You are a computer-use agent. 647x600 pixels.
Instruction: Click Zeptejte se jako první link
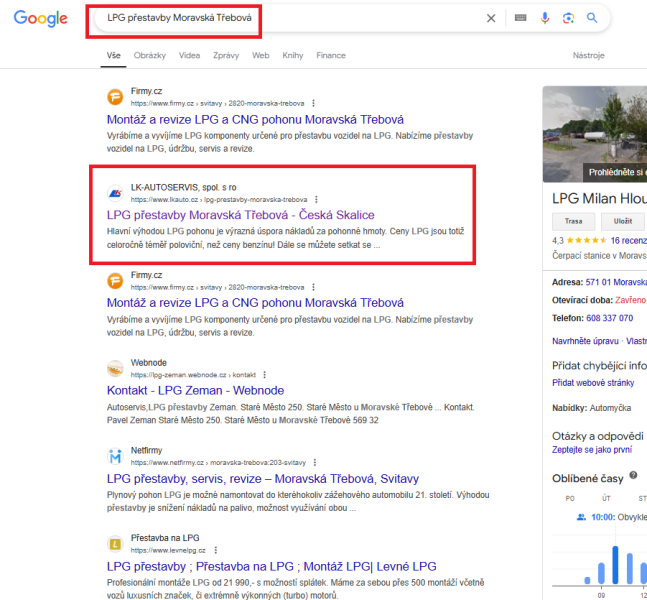coord(592,450)
